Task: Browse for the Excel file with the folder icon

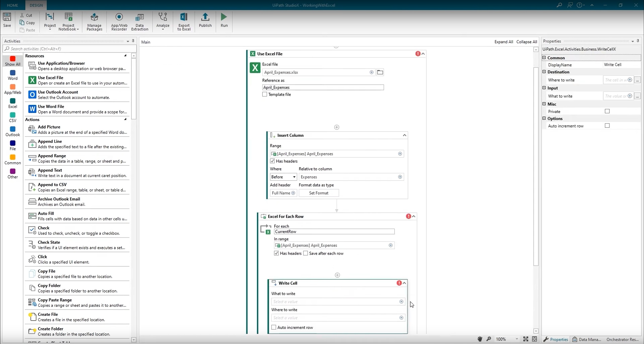Action: point(380,72)
